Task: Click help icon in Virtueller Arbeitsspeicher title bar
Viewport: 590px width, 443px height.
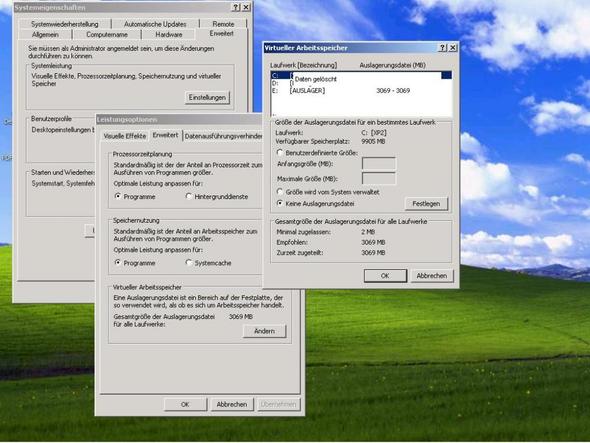Action: tap(442, 48)
